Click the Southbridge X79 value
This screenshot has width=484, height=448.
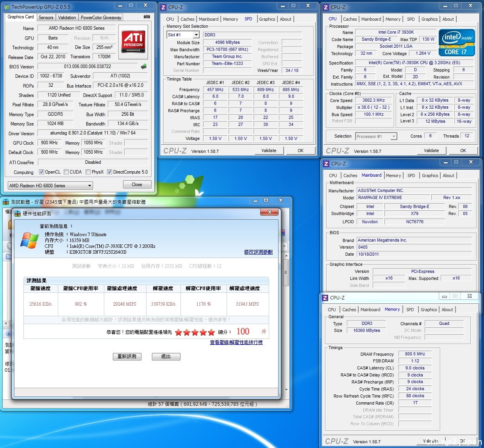(414, 214)
